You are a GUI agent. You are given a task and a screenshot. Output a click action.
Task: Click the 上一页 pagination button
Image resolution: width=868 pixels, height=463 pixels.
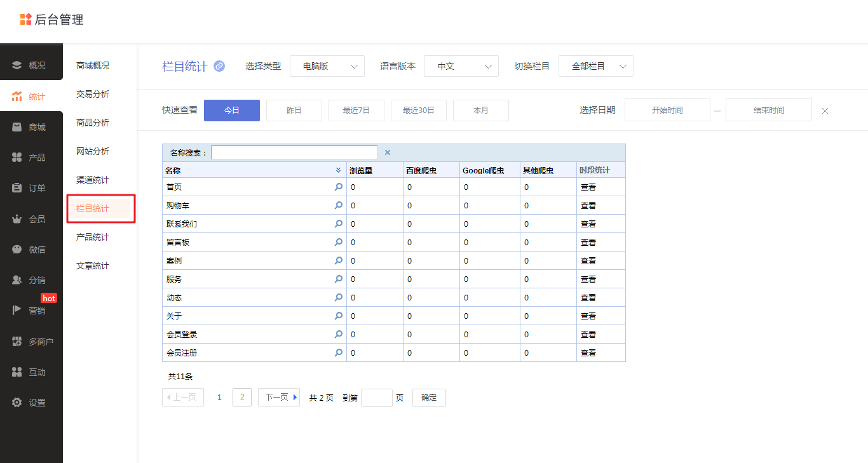pos(183,398)
